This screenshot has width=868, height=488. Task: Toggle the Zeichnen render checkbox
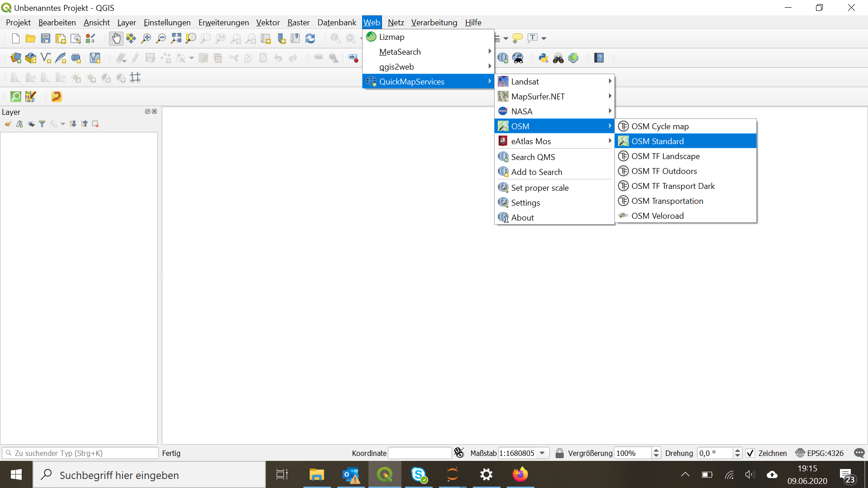coord(750,453)
